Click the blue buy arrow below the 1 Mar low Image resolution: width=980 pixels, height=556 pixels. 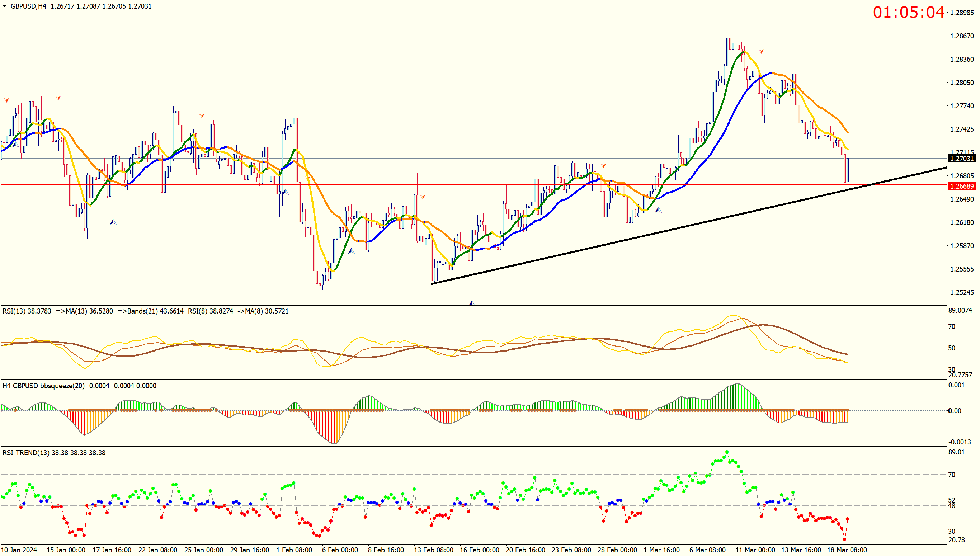[658, 209]
